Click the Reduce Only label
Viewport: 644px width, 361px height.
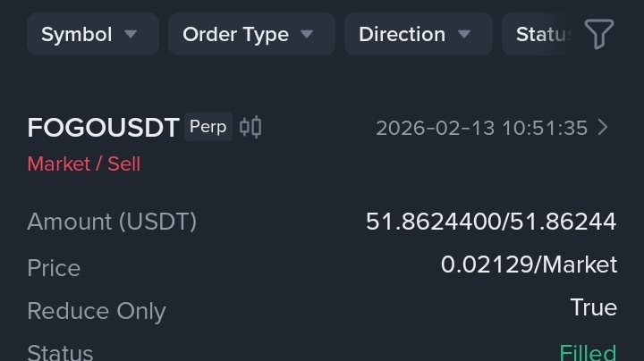tap(97, 311)
